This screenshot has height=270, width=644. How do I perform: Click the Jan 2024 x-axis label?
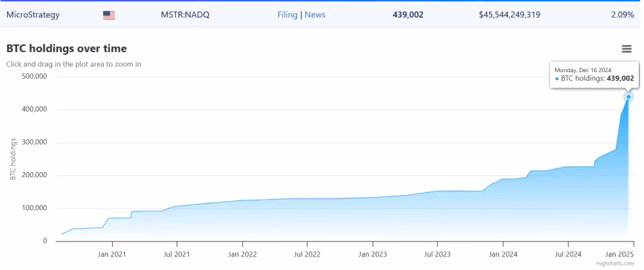pos(503,255)
